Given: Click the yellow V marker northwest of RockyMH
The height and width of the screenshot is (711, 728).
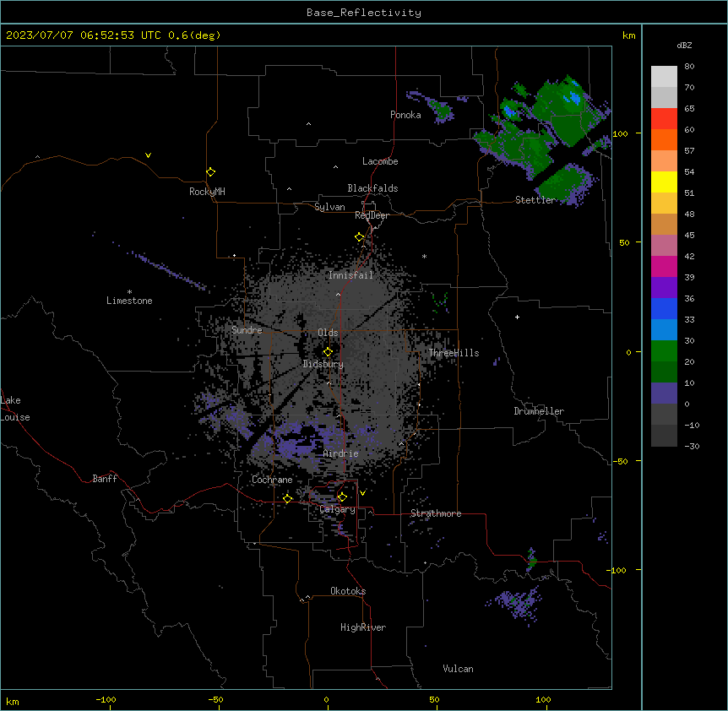Looking at the screenshot, I should pos(148,155).
